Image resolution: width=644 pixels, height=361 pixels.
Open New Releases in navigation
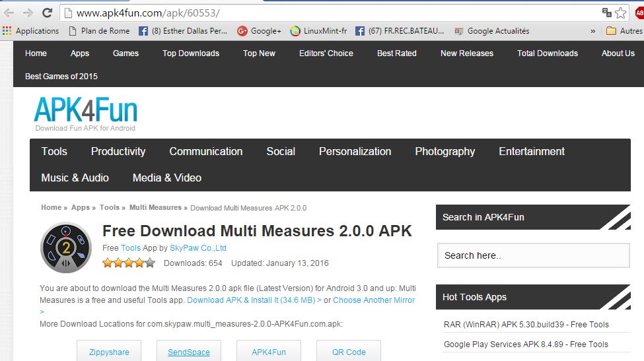point(467,53)
